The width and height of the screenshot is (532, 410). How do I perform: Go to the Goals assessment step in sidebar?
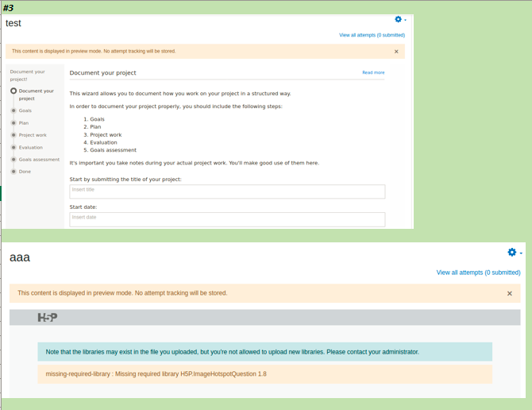pos(35,160)
